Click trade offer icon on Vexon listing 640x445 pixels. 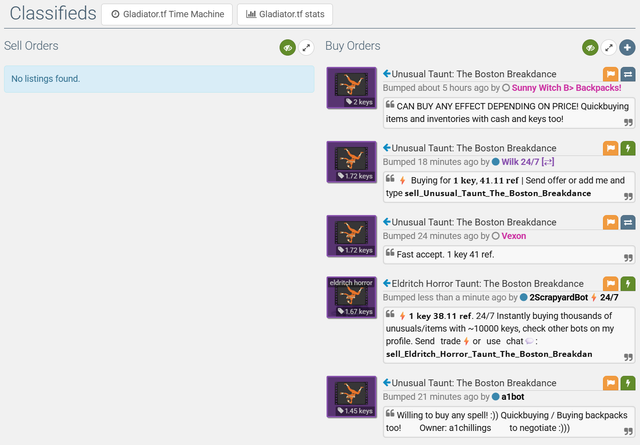coord(628,222)
